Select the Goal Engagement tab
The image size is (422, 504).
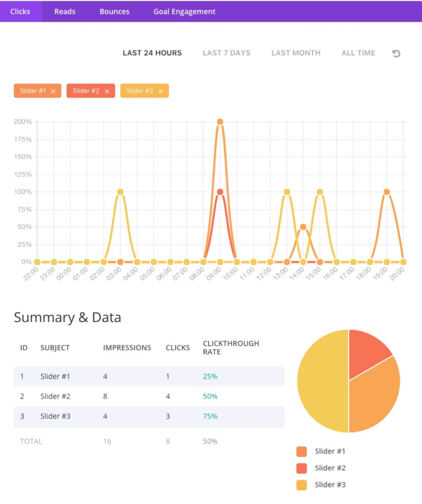point(184,12)
